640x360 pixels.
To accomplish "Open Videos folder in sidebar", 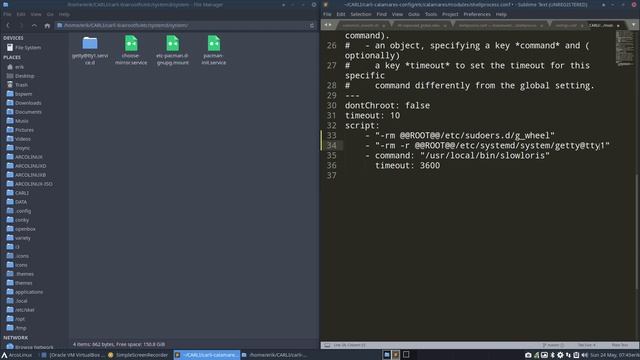I will 19,139.
